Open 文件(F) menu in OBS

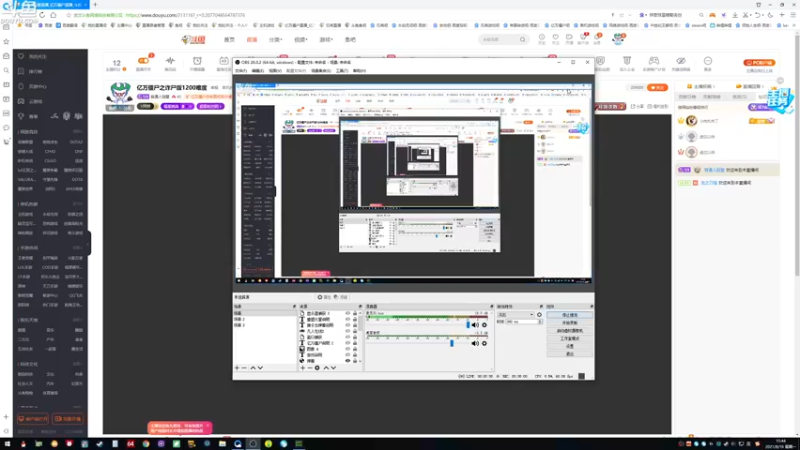click(x=241, y=71)
